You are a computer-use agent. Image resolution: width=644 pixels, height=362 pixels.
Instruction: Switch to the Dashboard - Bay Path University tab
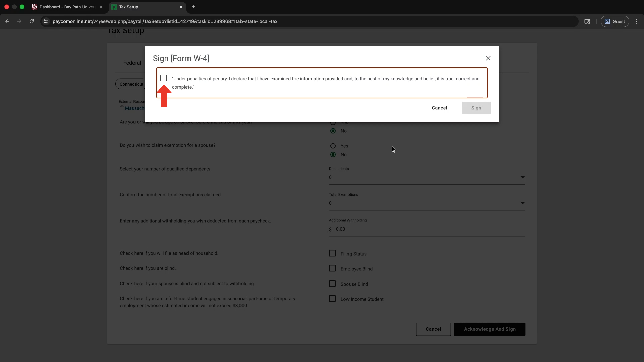pos(67,7)
